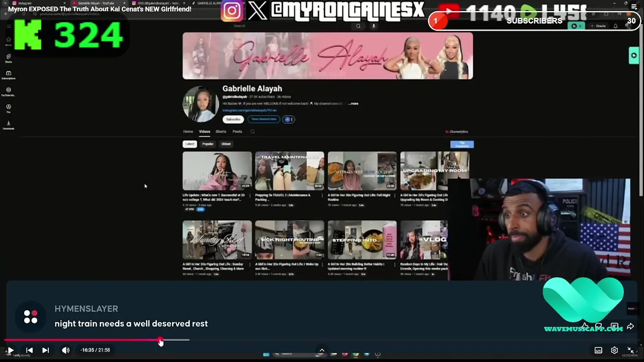Open the Sick Night Routine video thumbnail

tap(290, 240)
